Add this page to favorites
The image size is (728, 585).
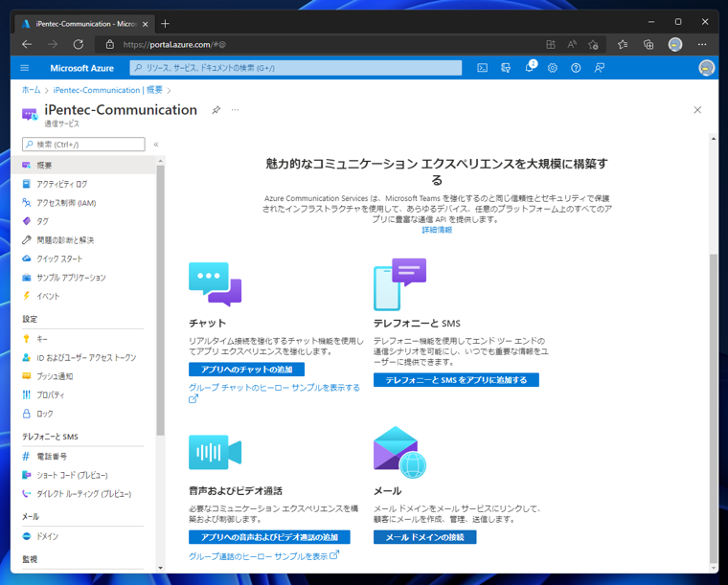point(593,45)
